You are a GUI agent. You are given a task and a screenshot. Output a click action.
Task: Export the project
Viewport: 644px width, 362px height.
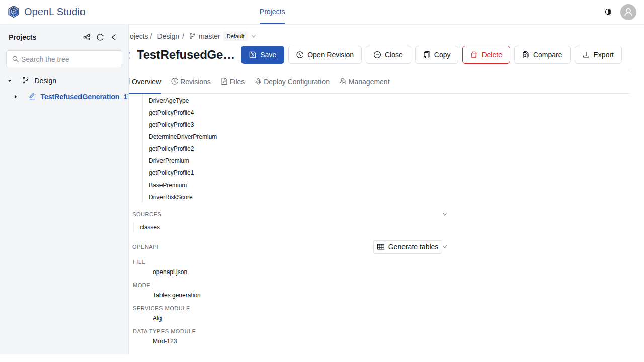598,55
